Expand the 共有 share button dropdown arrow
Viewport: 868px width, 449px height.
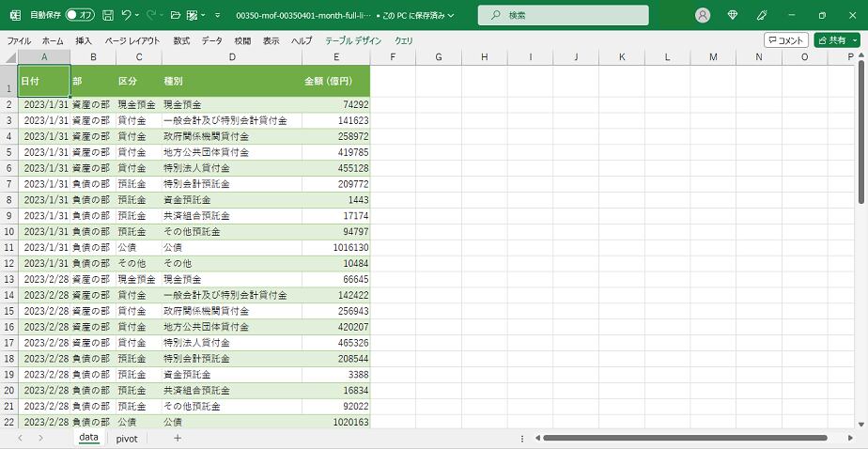[854, 40]
